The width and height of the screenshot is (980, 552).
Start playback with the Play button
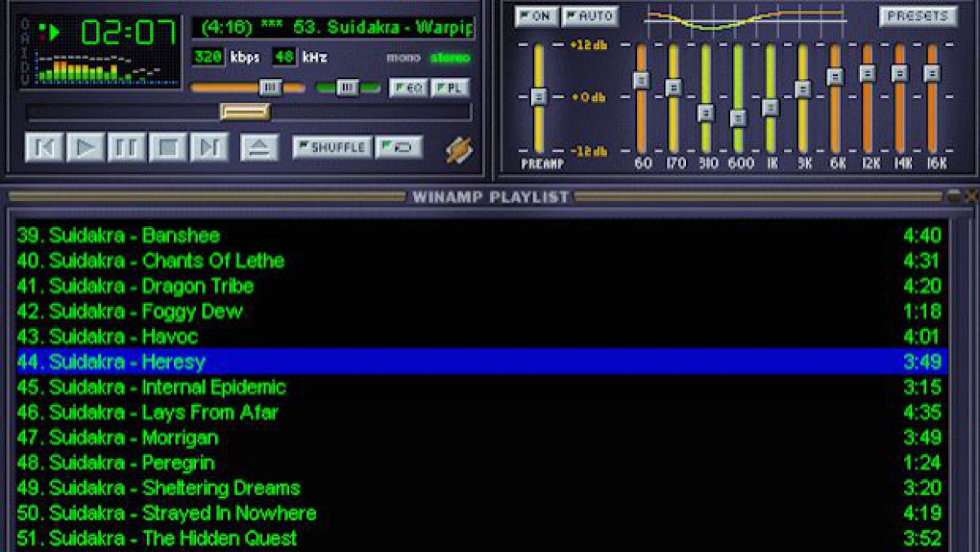(x=86, y=148)
